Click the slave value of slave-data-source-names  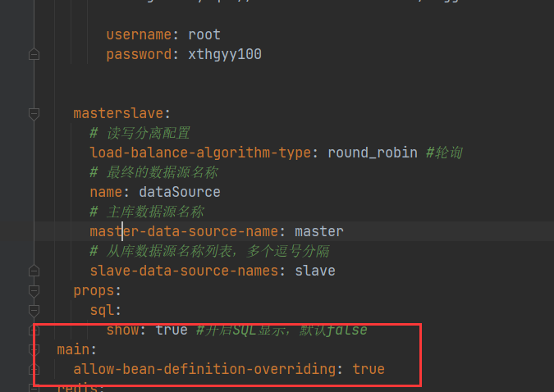(x=314, y=271)
